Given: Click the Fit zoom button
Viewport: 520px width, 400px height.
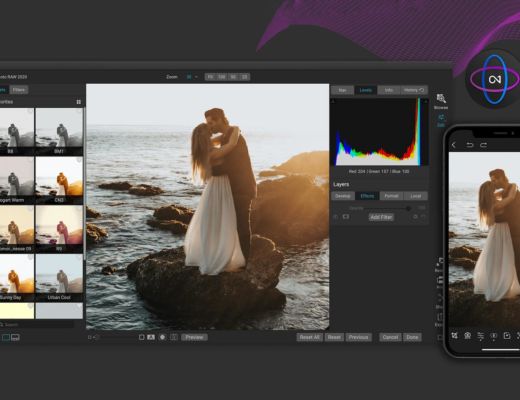Looking at the screenshot, I should point(210,77).
